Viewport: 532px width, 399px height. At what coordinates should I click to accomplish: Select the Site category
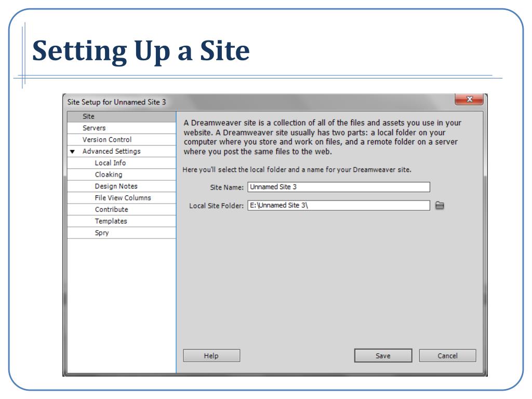122,116
